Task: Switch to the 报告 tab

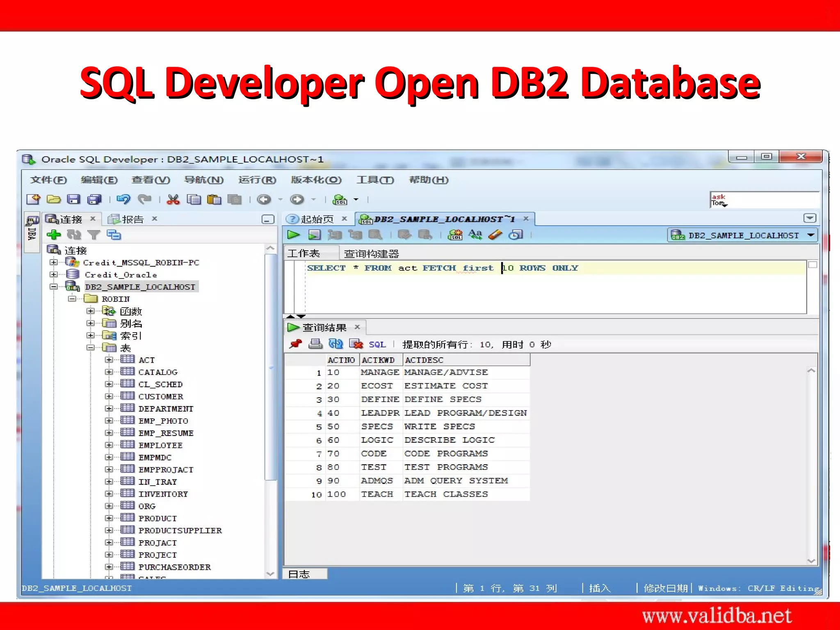Action: pos(132,219)
